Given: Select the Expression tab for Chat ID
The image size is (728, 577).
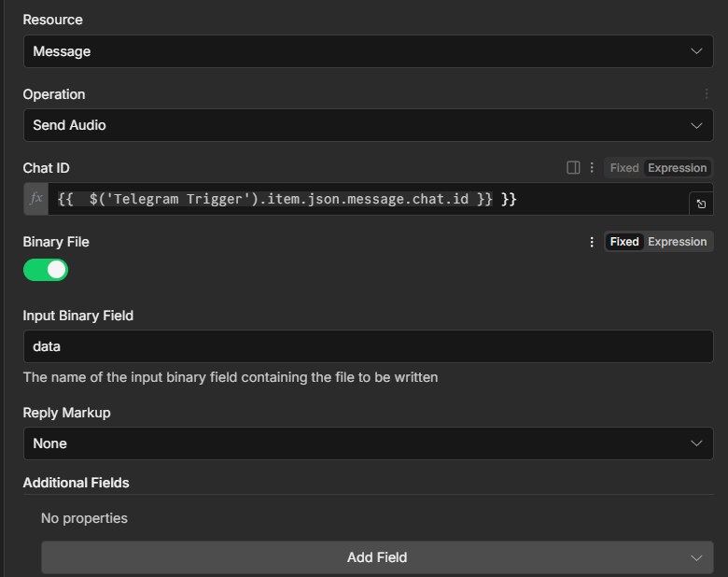Looking at the screenshot, I should 677,168.
